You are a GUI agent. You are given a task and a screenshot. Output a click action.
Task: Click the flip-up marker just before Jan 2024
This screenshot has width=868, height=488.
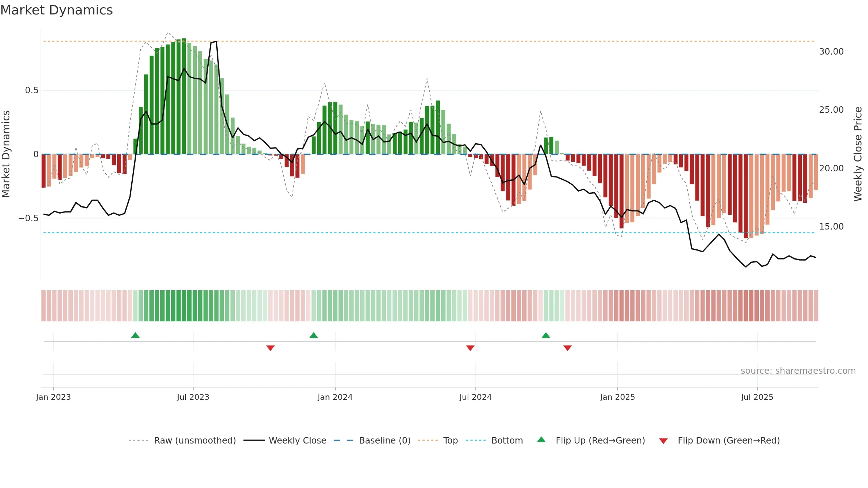click(x=314, y=335)
